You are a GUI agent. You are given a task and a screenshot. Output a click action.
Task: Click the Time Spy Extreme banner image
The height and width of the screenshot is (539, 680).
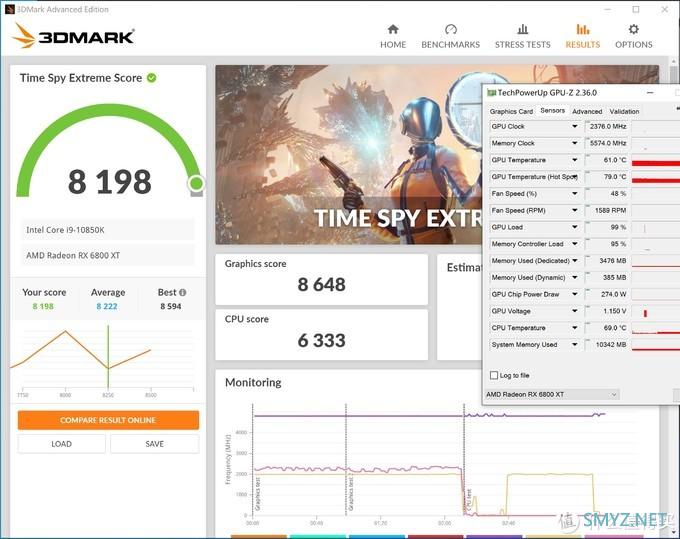tap(348, 155)
